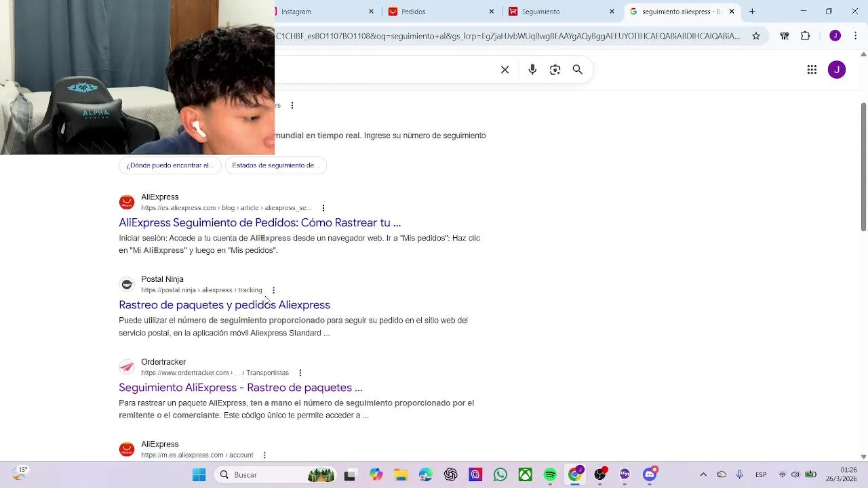
Task: Close the Seguimiento tab
Action: [x=612, y=12]
